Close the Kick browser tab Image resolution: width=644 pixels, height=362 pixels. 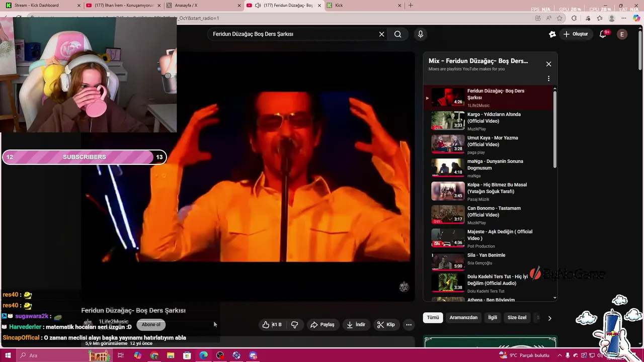click(x=400, y=6)
